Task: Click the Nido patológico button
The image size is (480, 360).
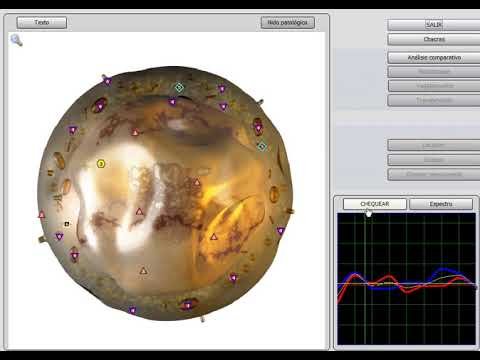Action: point(287,23)
